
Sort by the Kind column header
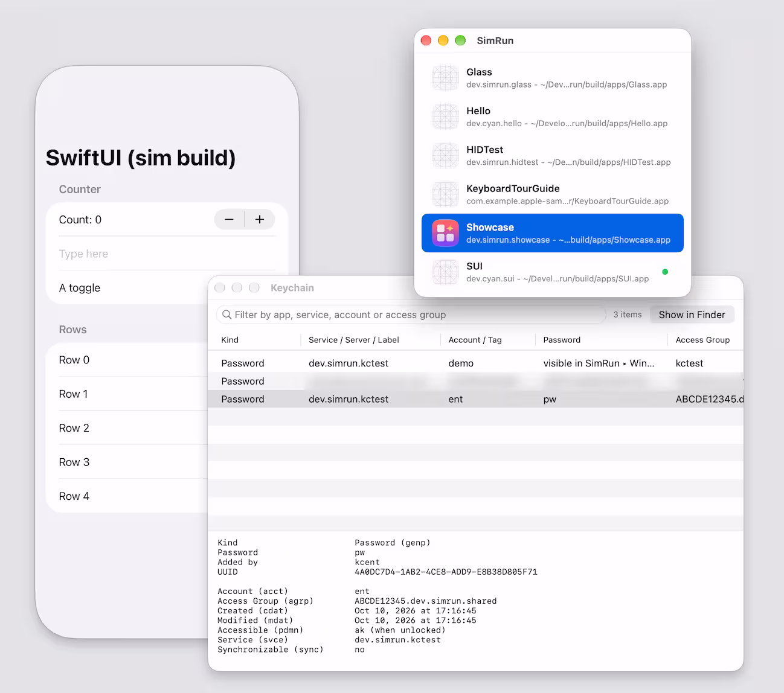tap(255, 340)
